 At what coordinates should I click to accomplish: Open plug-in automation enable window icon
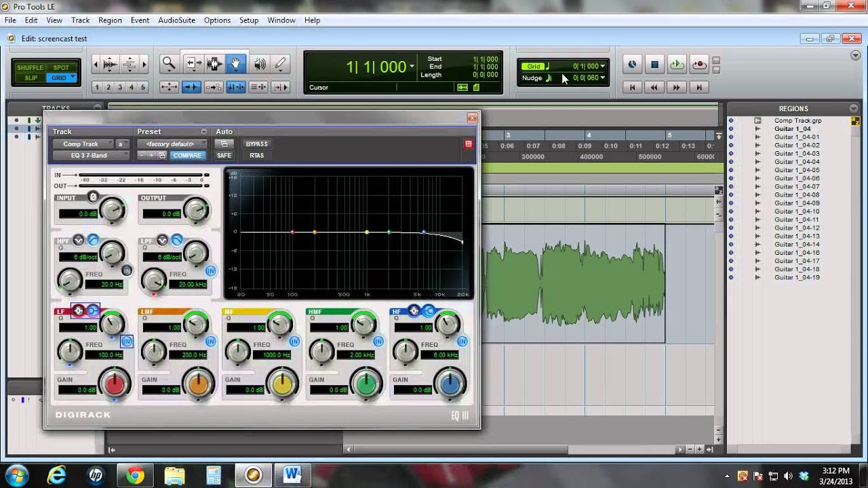[x=224, y=144]
